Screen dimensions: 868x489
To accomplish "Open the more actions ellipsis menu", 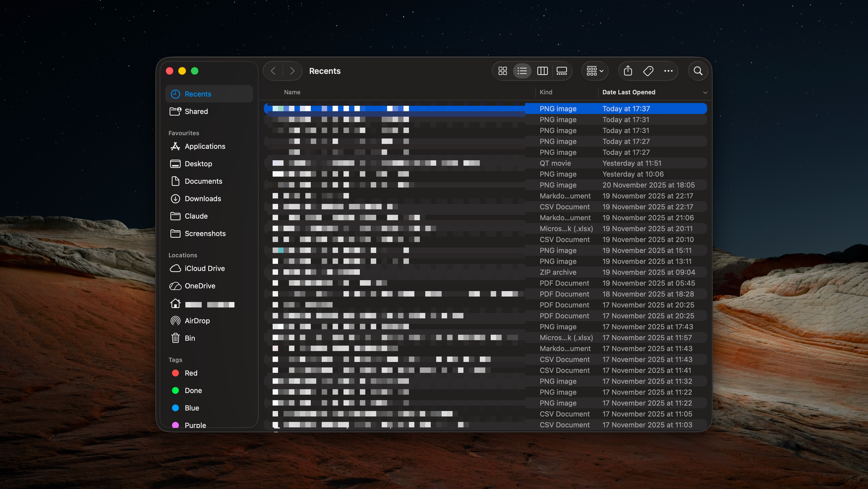I will point(668,71).
